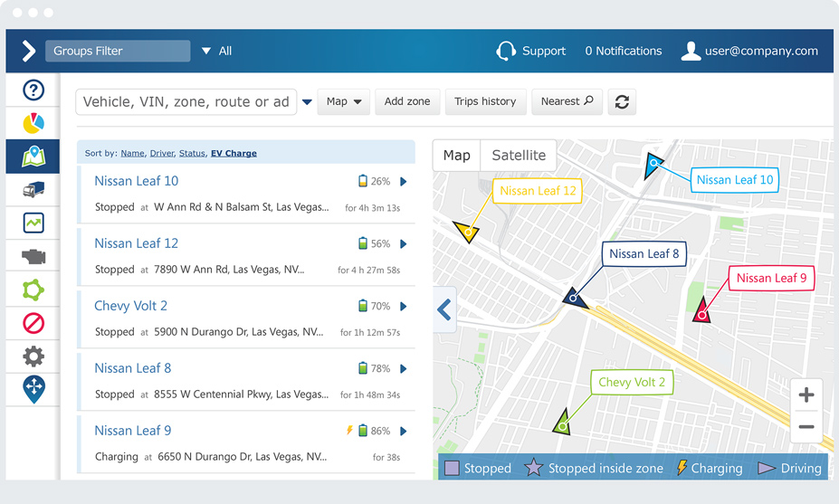This screenshot has height=504, width=839.
Task: Click the help question mark sidebar icon
Action: 33,90
